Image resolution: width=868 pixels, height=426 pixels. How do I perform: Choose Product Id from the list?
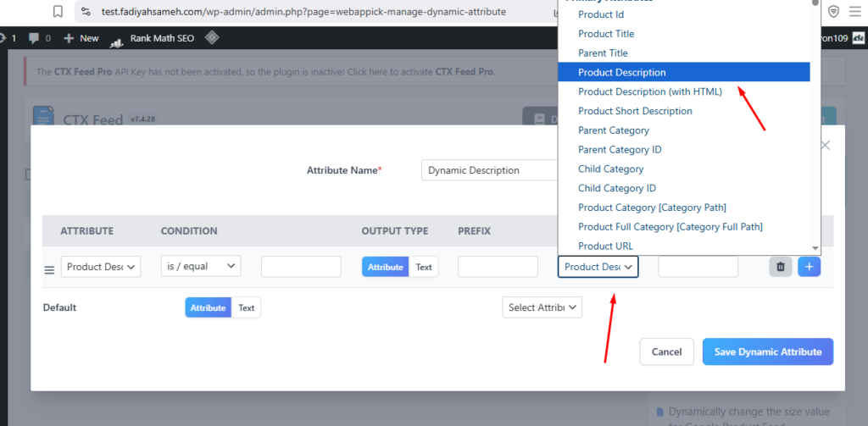(684, 14)
